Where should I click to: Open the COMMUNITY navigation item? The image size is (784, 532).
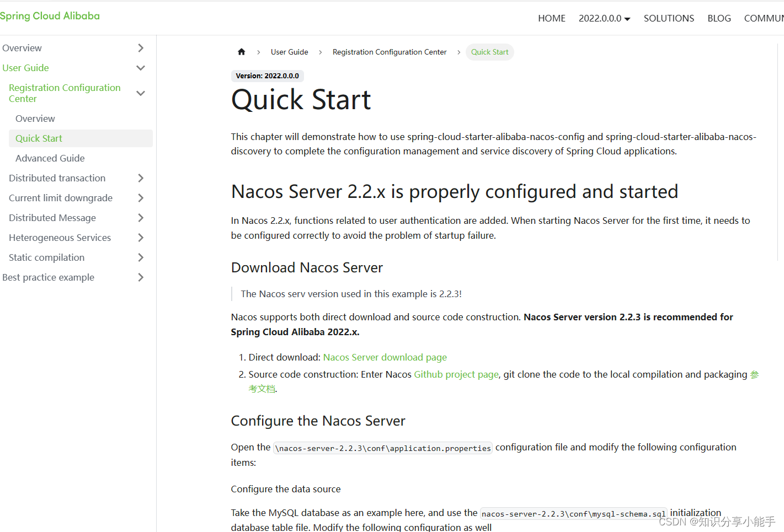click(x=764, y=18)
